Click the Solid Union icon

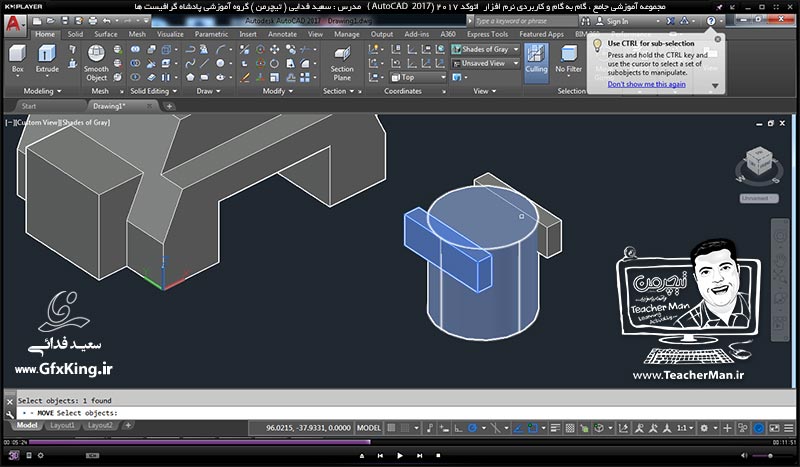pyautogui.click(x=135, y=50)
